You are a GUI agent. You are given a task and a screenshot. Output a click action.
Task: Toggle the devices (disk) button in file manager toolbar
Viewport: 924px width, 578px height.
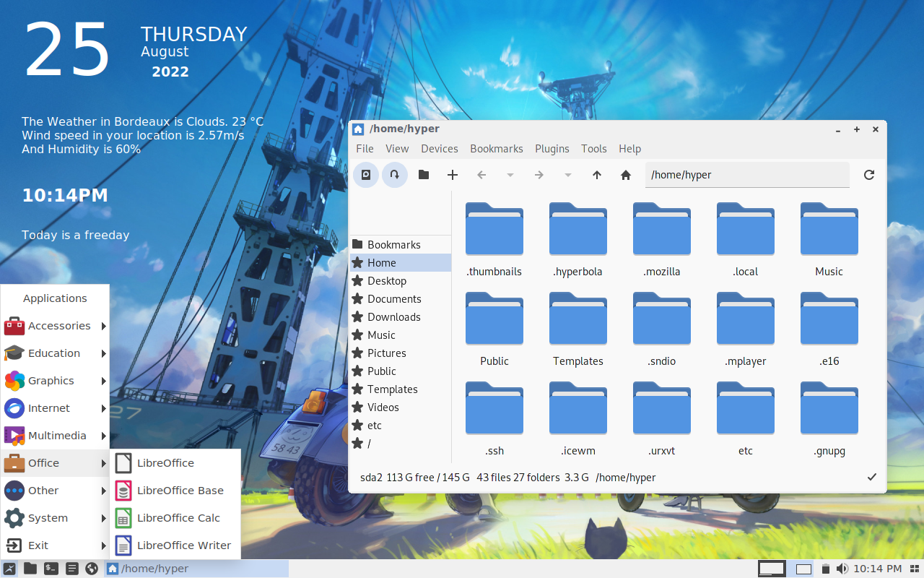pyautogui.click(x=366, y=175)
